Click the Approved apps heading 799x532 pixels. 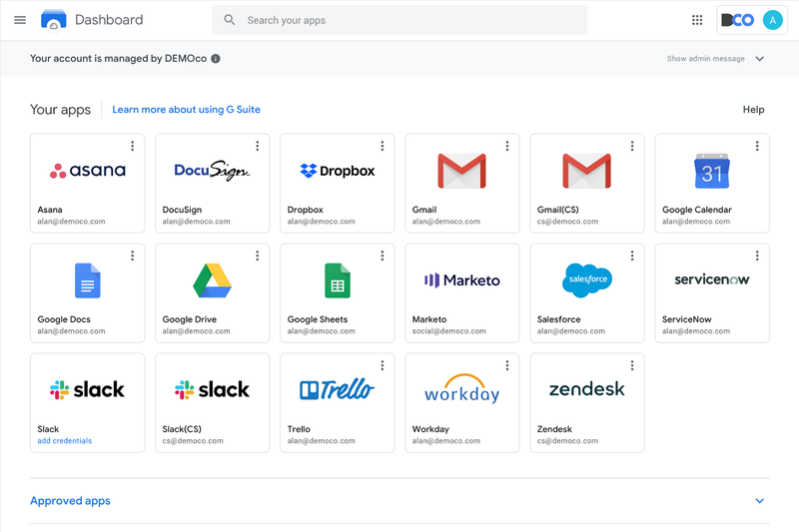coord(70,501)
